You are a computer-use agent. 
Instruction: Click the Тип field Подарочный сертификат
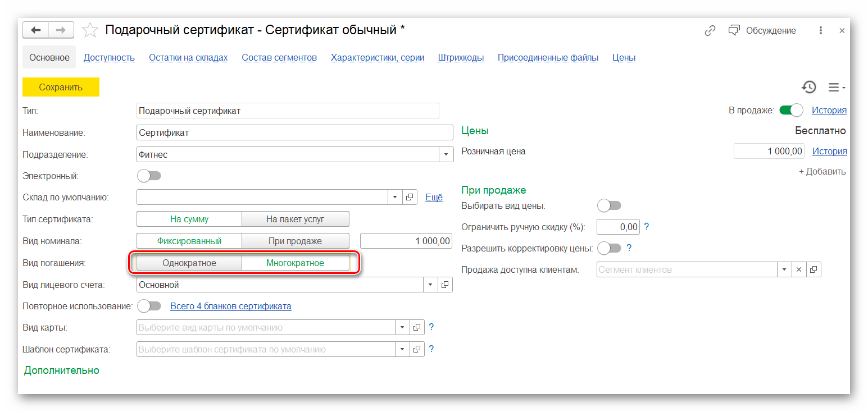point(288,111)
